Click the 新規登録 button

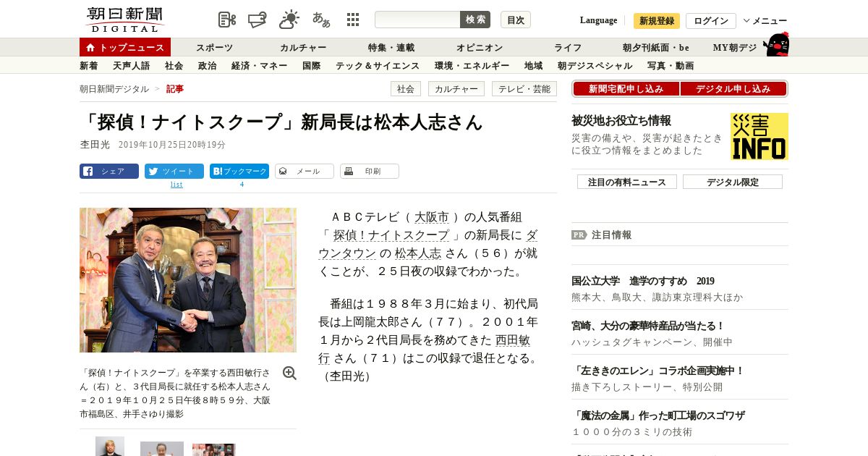(x=657, y=21)
